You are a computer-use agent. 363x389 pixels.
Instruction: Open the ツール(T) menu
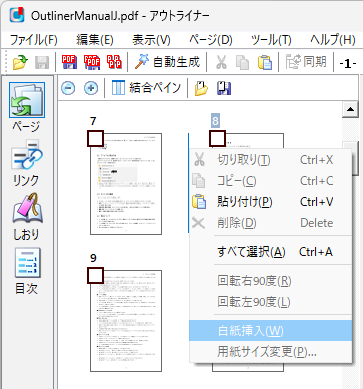271,40
